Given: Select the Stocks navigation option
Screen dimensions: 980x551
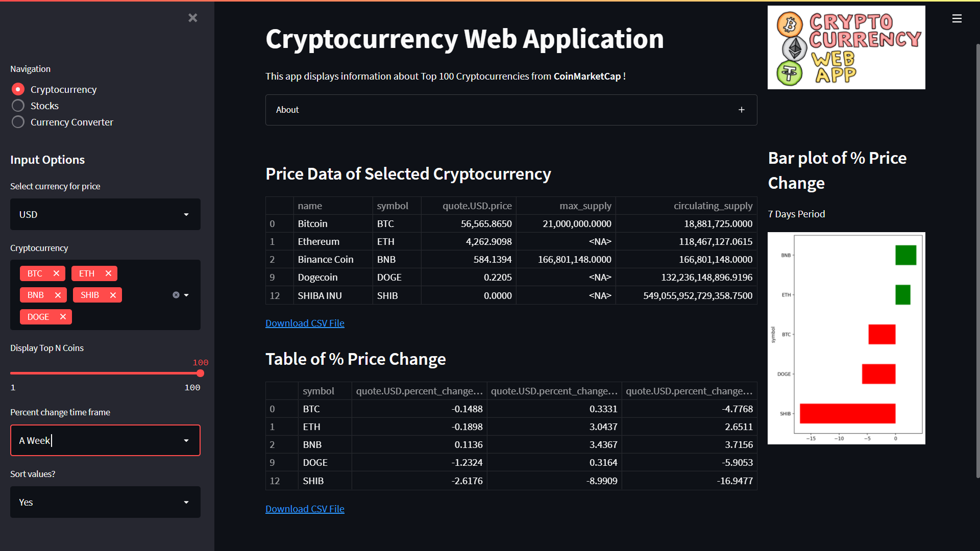Looking at the screenshot, I should (x=18, y=105).
